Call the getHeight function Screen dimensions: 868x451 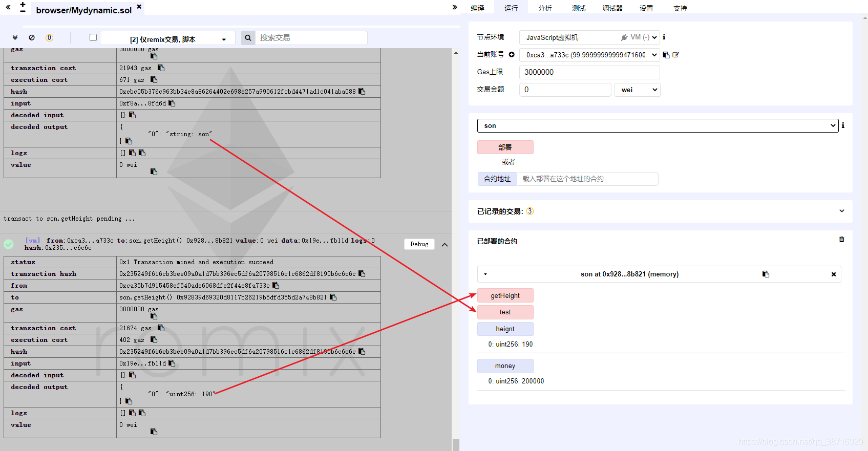(505, 295)
